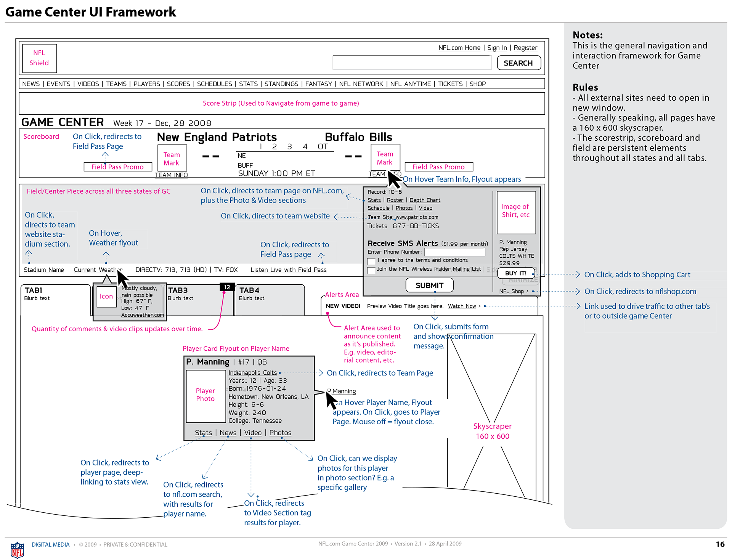Open the SHOP menu item
The width and height of the screenshot is (732, 560).
coord(478,84)
